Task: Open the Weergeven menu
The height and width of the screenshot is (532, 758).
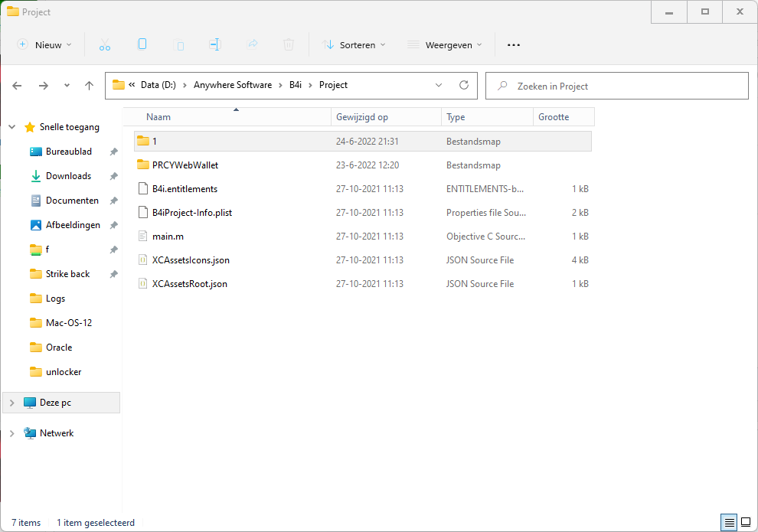Action: pos(444,45)
